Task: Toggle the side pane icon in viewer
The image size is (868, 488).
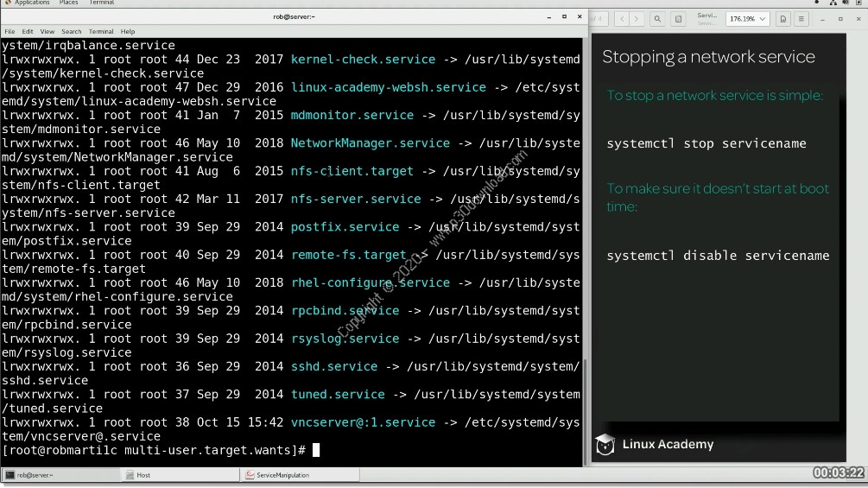Action: coord(680,18)
